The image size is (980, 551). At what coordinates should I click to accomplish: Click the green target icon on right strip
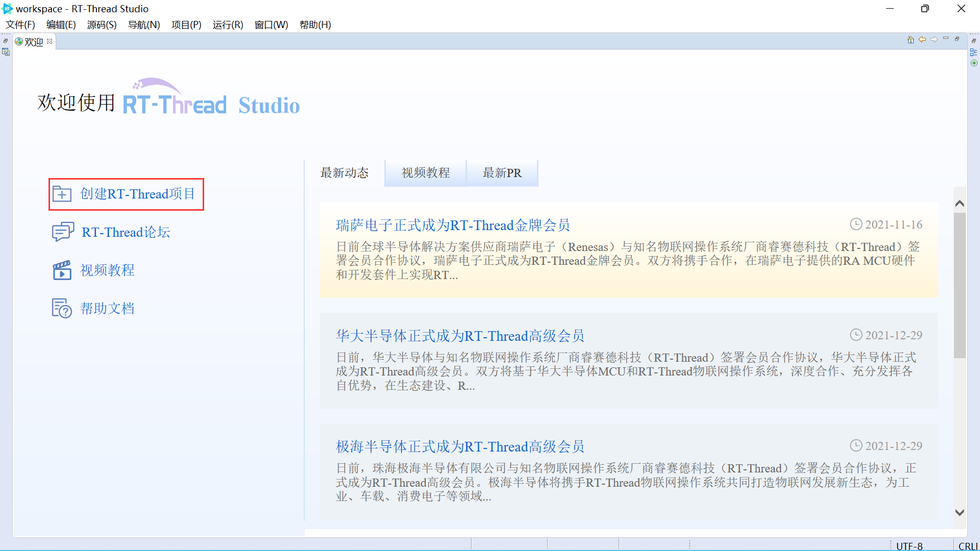pos(974,63)
